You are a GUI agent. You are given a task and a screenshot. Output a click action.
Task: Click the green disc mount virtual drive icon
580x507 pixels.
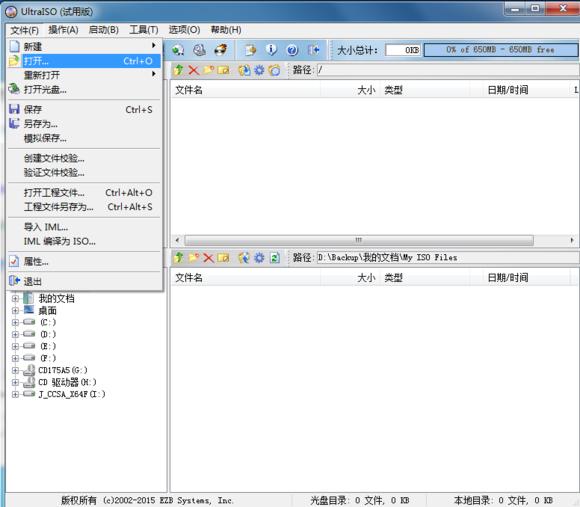click(178, 50)
